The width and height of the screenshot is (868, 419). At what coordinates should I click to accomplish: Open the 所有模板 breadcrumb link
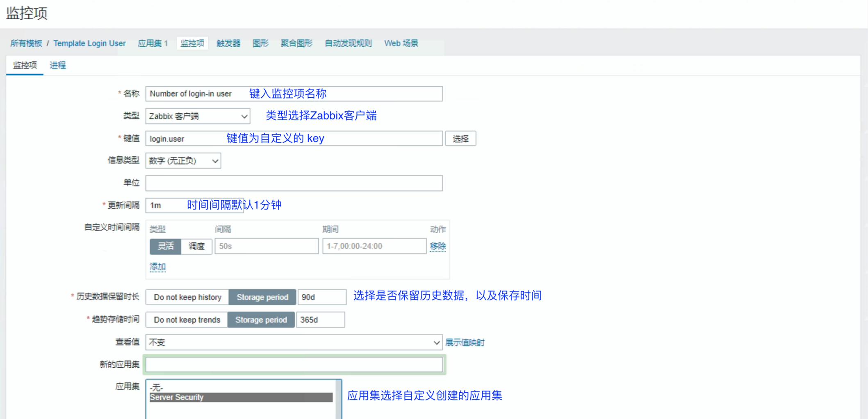point(26,43)
